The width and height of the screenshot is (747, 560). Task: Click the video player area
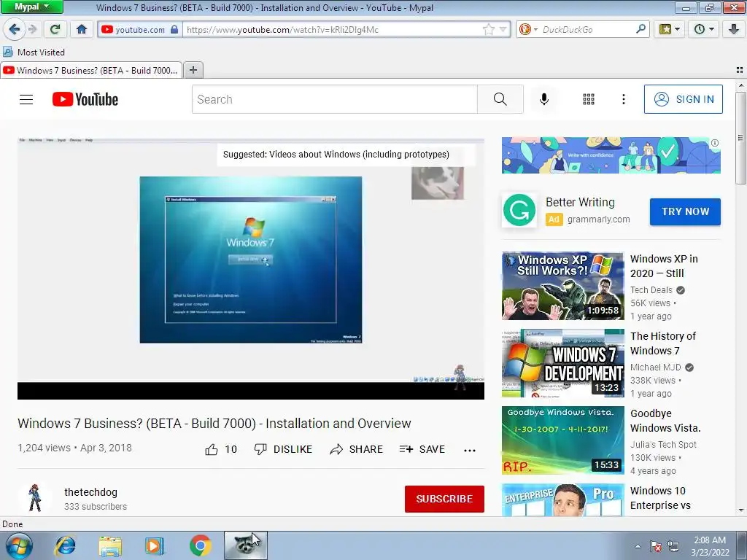pos(251,268)
